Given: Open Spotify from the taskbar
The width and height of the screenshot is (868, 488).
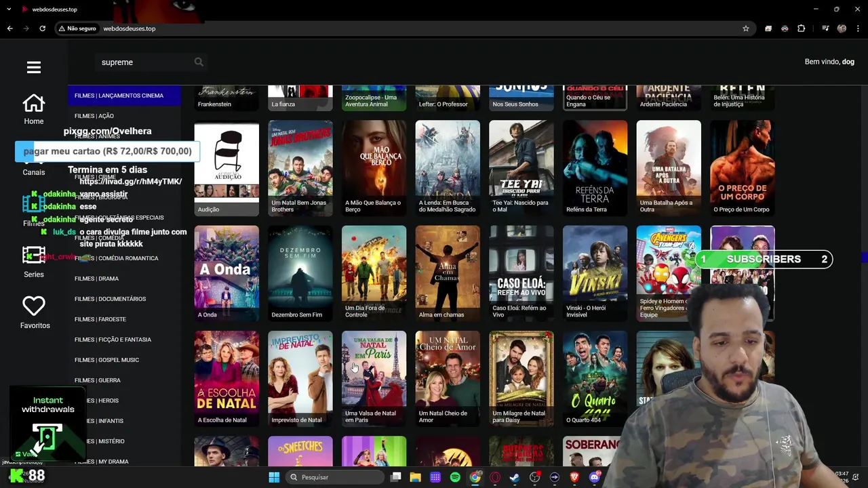Looking at the screenshot, I should (455, 477).
